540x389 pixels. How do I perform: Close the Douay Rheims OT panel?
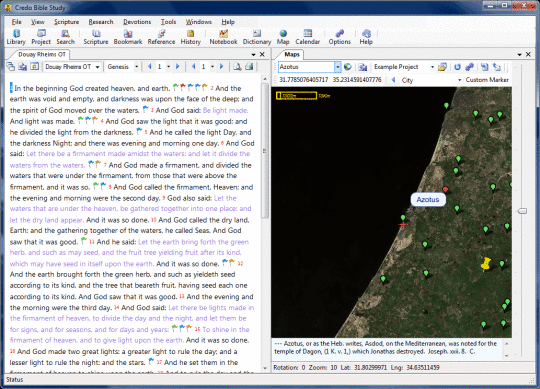[x=262, y=54]
